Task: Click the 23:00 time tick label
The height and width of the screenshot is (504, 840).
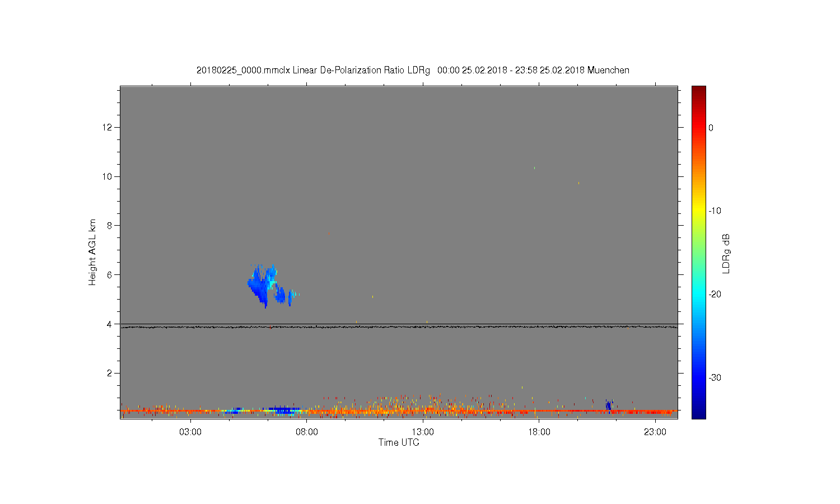Action: [655, 432]
